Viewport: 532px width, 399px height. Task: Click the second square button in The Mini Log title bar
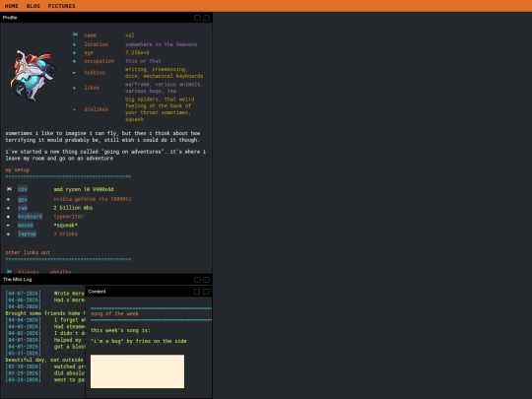pos(206,280)
